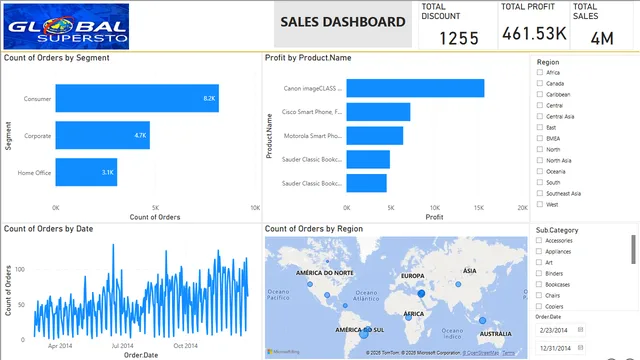The width and height of the screenshot is (640, 360).
Task: Check the Central region box
Action: [540, 105]
